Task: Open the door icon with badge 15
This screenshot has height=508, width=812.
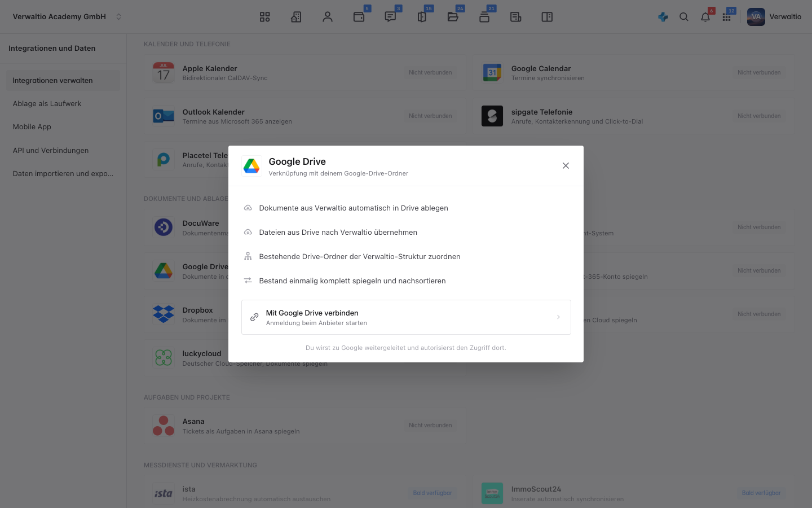Action: (x=422, y=17)
